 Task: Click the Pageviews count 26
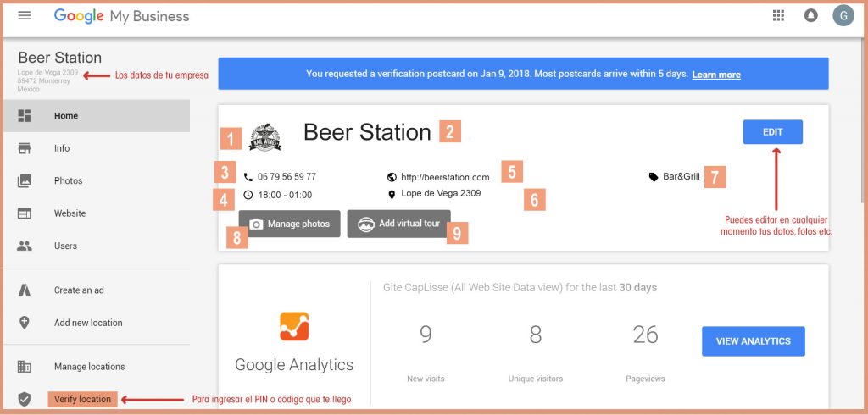coord(645,335)
